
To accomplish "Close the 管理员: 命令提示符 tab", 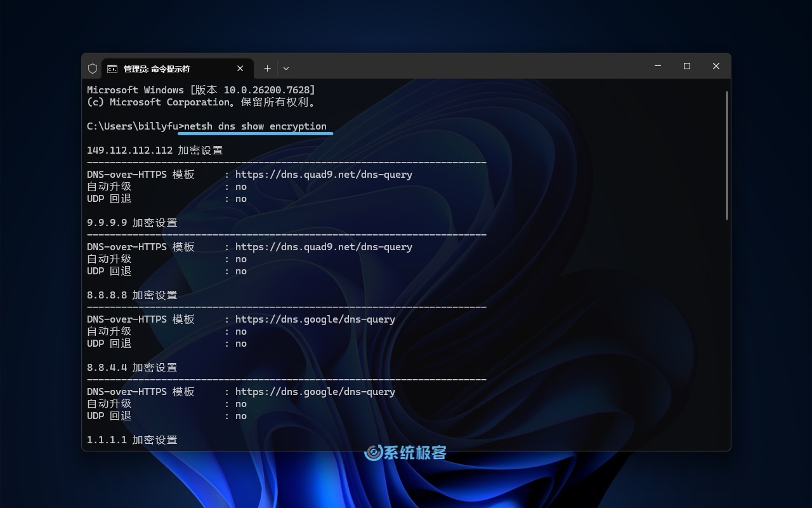I will tap(240, 68).
